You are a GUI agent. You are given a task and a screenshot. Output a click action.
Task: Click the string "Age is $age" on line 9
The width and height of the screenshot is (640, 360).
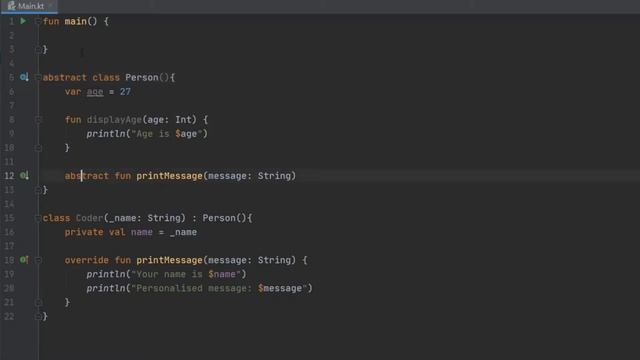(167, 133)
